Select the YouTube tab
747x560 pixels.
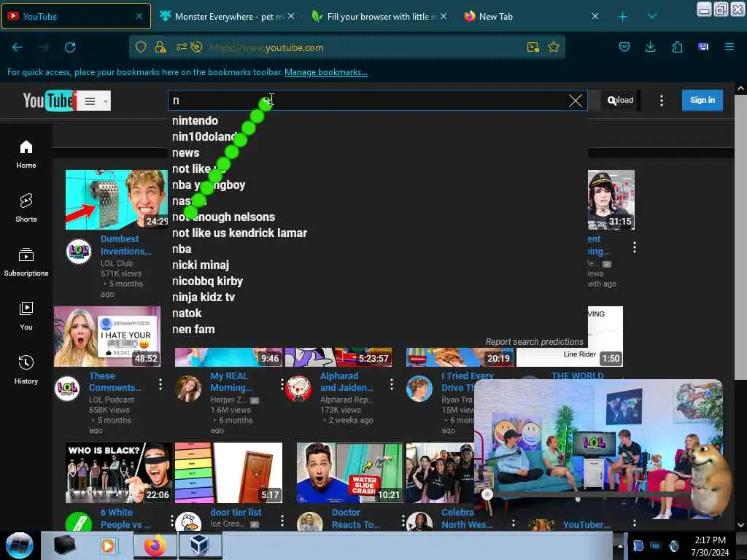(76, 17)
